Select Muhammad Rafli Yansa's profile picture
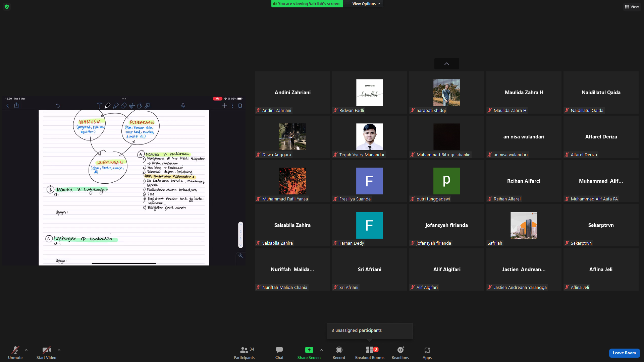The image size is (644, 362). tap(292, 181)
